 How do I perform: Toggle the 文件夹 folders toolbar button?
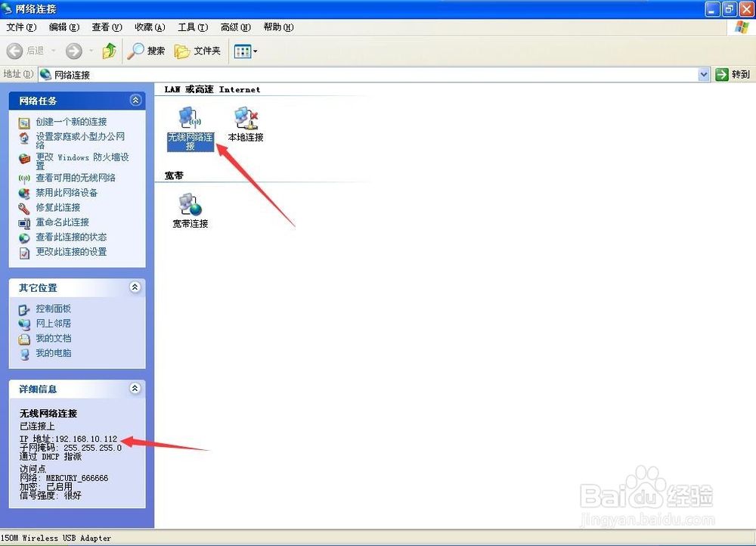coord(197,51)
